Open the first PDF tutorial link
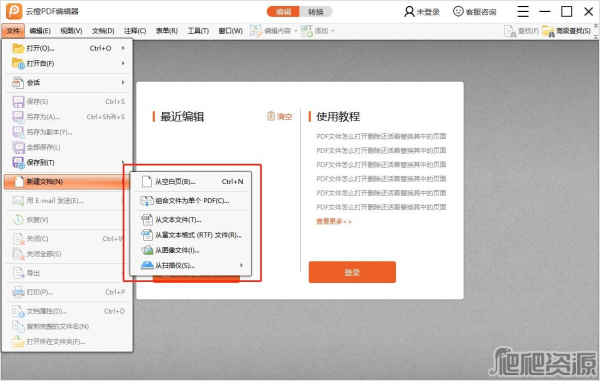Screen dimensions: 600x381 (381, 136)
